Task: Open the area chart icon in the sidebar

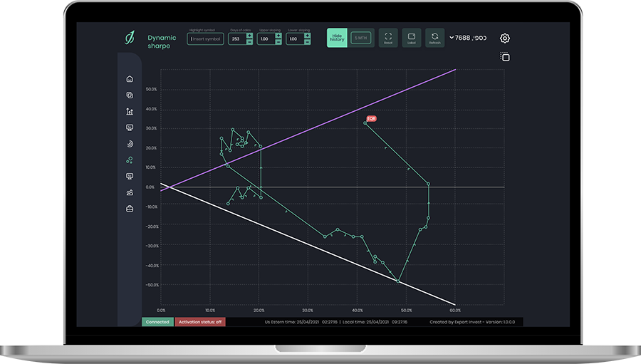Action: click(130, 192)
